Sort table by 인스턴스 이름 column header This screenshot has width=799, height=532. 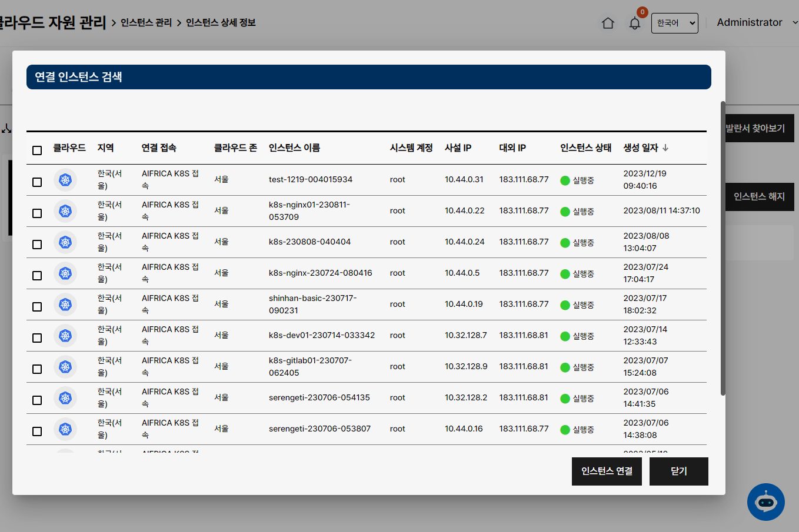[294, 148]
